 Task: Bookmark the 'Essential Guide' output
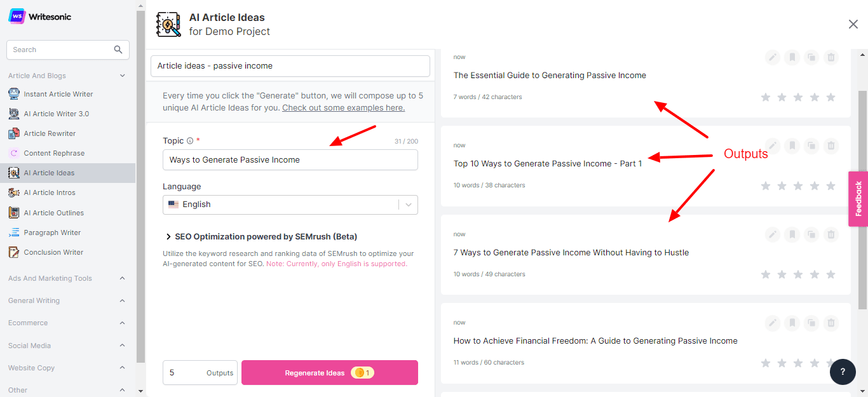point(792,58)
